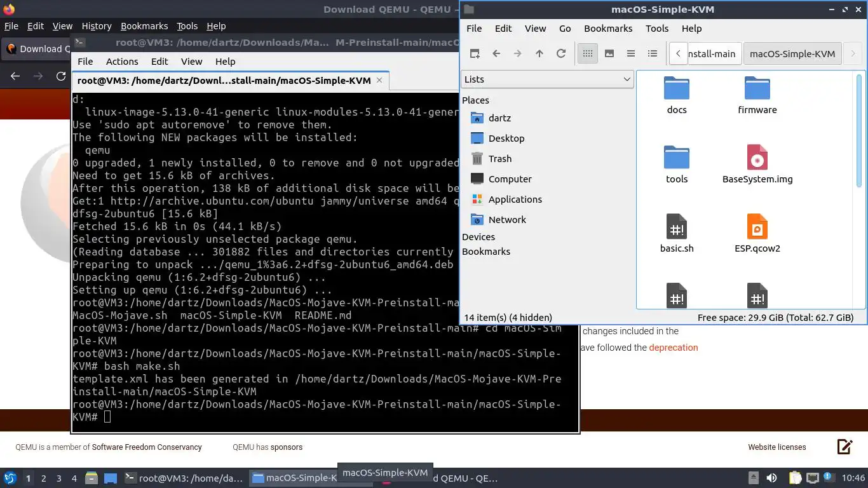Select the Download QEMU Firefox tab

coord(37,49)
